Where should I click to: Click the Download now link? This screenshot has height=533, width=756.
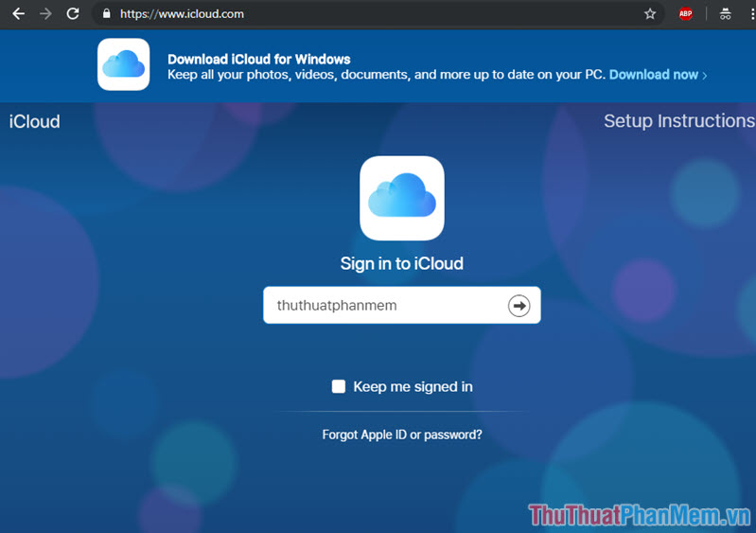[x=658, y=75]
